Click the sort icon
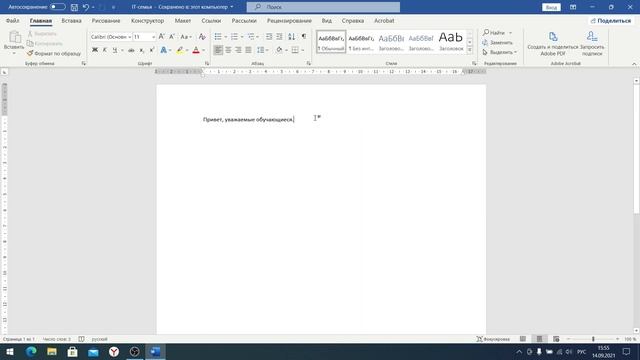 tap(291, 37)
